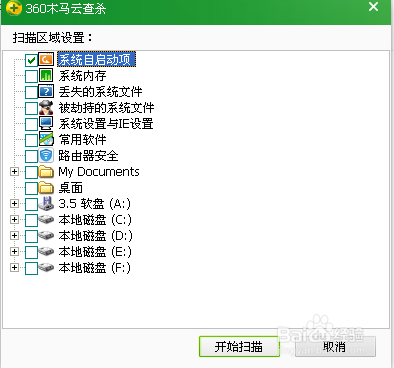Select the 系统内存 label

[x=82, y=76]
